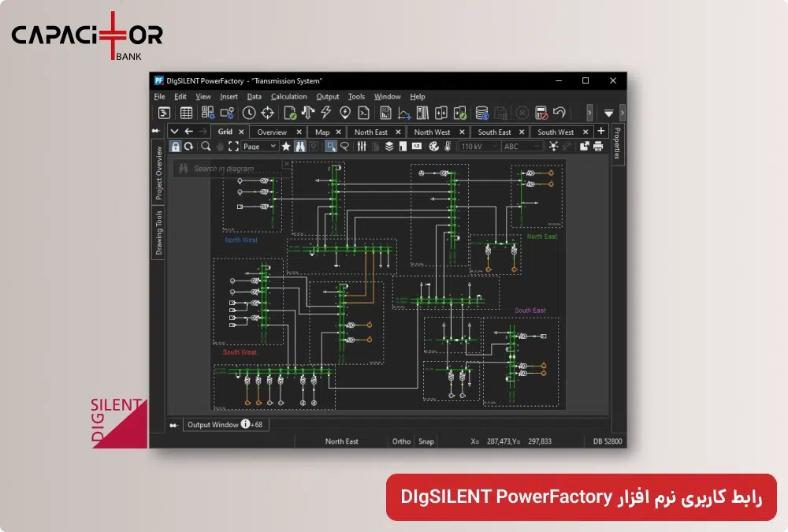The height and width of the screenshot is (532, 788).
Task: Switch to the North East tab
Action: point(371,132)
